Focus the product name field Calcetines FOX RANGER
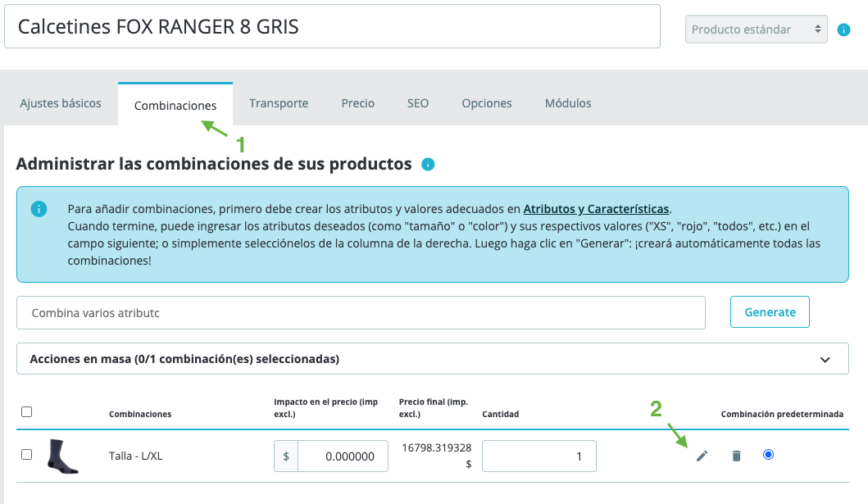 pos(332,26)
